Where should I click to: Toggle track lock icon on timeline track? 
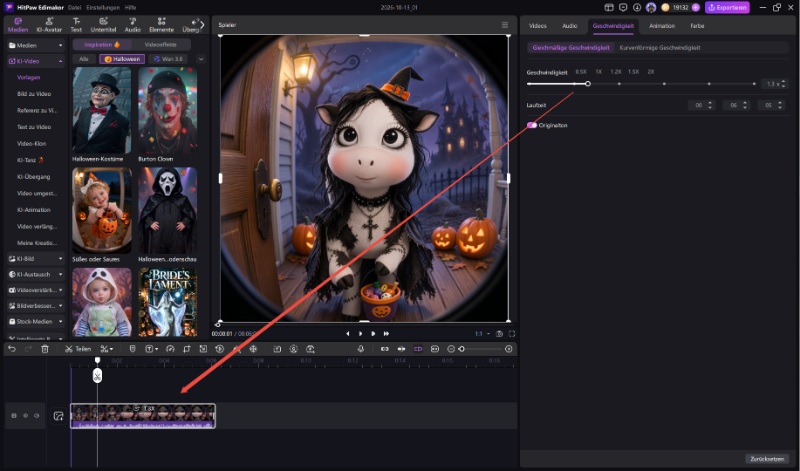tap(14, 416)
